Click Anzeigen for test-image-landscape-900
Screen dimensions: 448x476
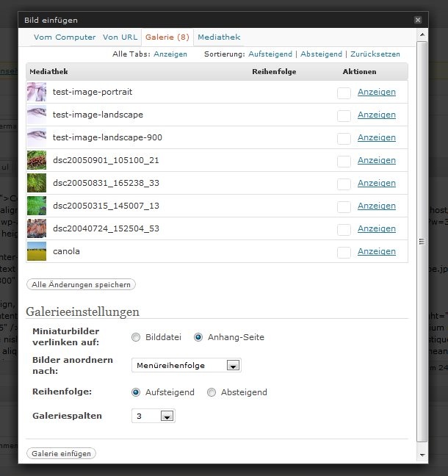[376, 137]
